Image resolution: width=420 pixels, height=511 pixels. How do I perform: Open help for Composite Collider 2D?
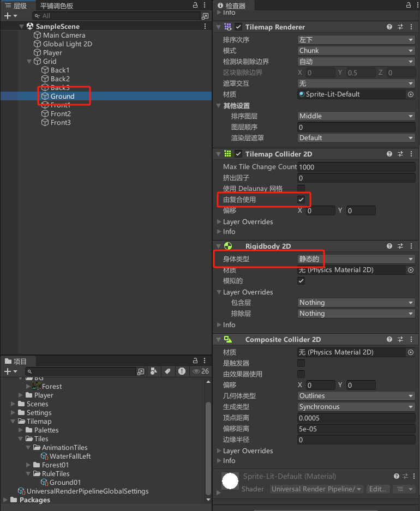(x=389, y=339)
